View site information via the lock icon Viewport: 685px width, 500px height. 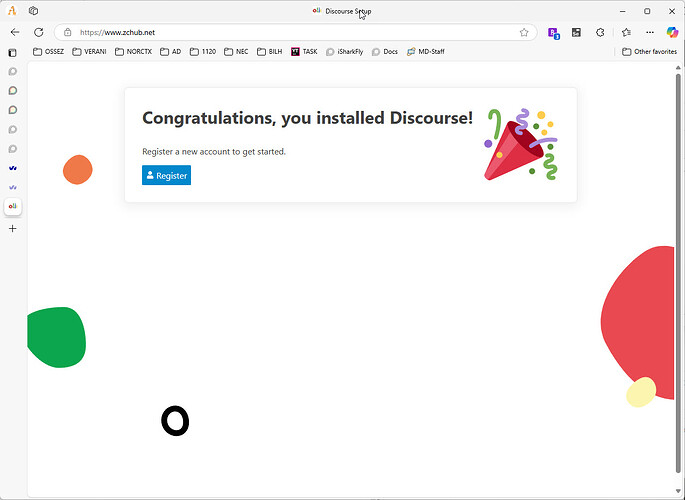click(x=67, y=32)
